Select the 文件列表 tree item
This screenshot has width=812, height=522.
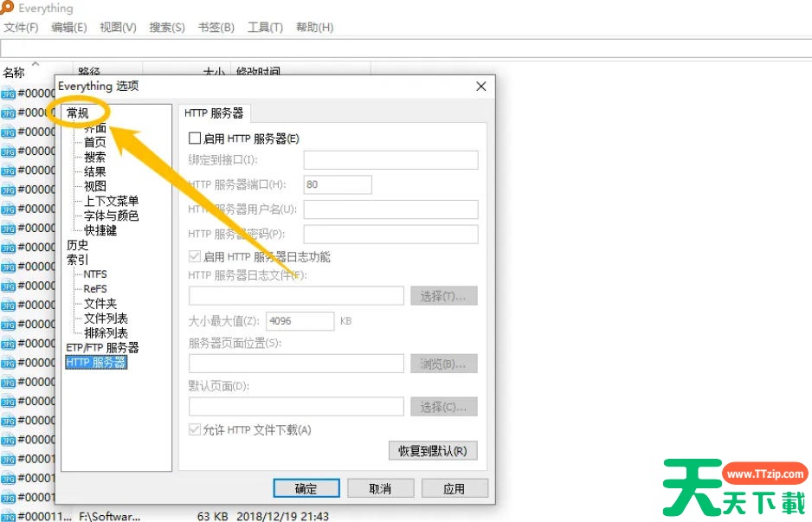(x=106, y=318)
